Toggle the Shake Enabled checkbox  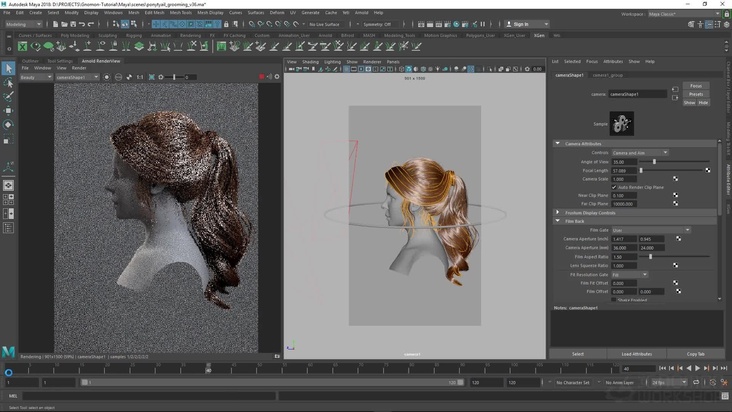[614, 299]
